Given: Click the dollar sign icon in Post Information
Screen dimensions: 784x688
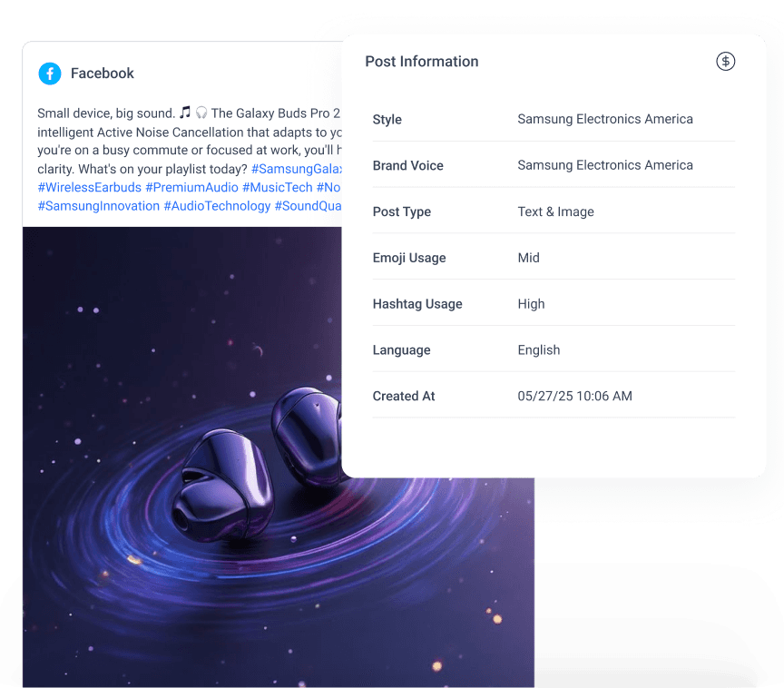Looking at the screenshot, I should pos(726,62).
